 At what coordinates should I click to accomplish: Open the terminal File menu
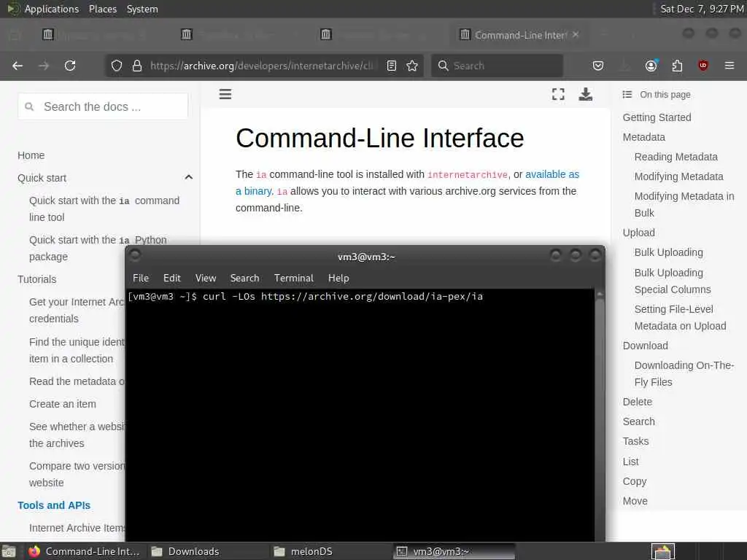coord(141,278)
